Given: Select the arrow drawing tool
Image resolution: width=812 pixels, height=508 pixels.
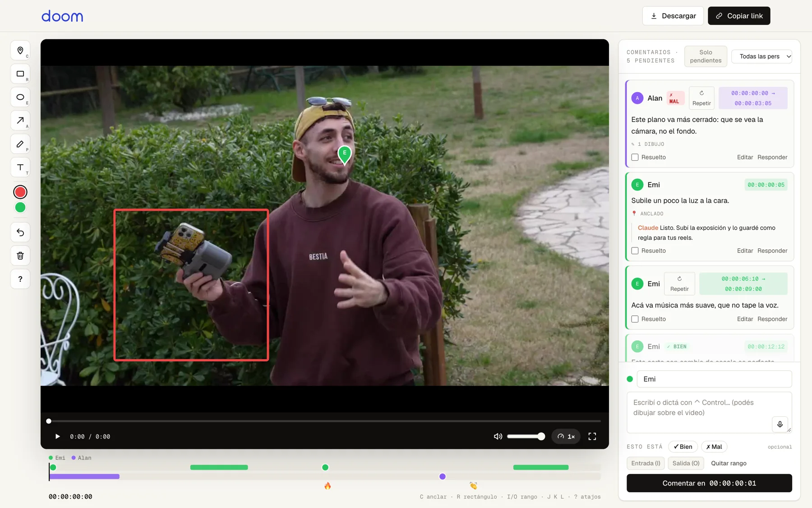Looking at the screenshot, I should coord(20,121).
